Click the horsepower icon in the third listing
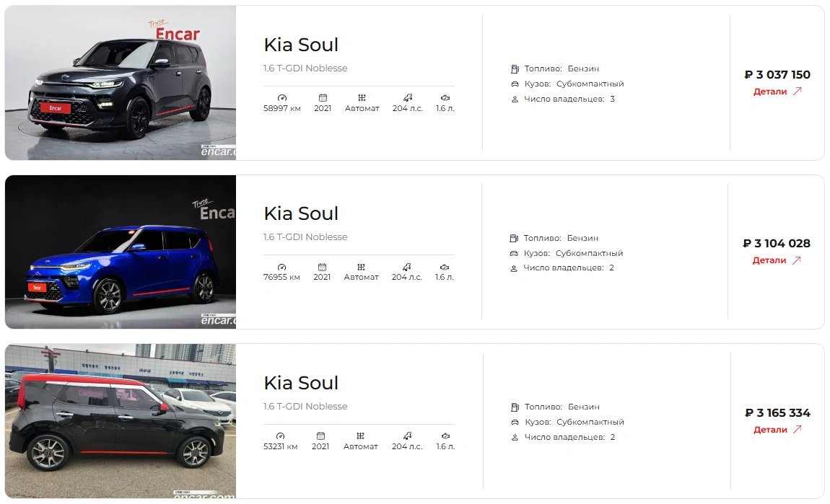830x504 pixels. (x=407, y=436)
